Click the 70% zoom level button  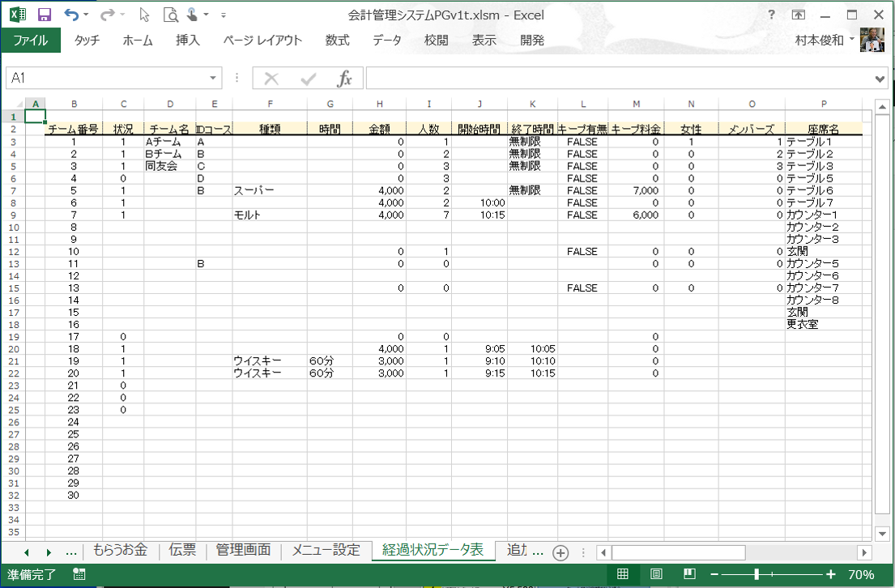(860, 574)
